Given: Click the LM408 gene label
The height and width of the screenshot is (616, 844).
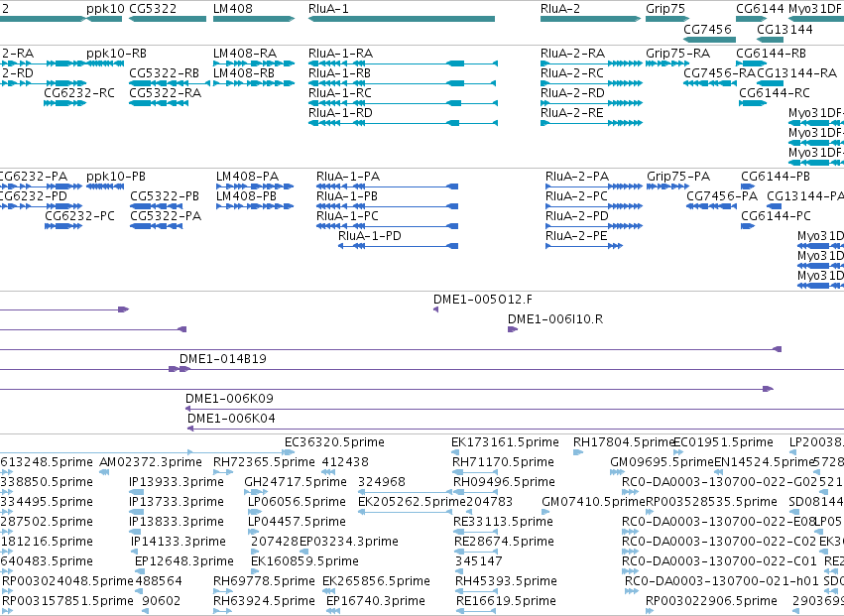Looking at the screenshot, I should click(232, 9).
